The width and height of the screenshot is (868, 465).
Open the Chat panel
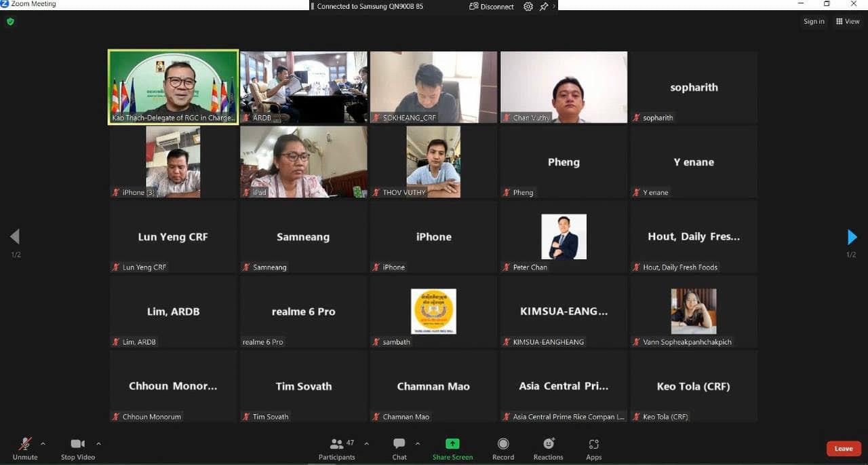pyautogui.click(x=399, y=448)
